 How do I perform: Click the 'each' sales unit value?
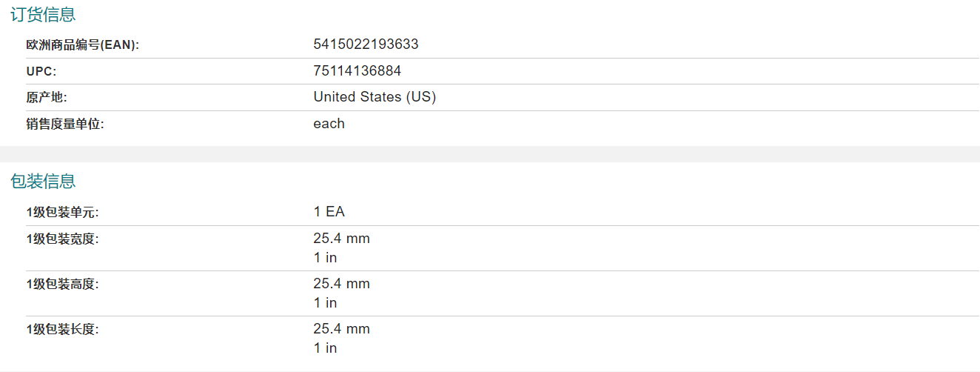point(329,124)
